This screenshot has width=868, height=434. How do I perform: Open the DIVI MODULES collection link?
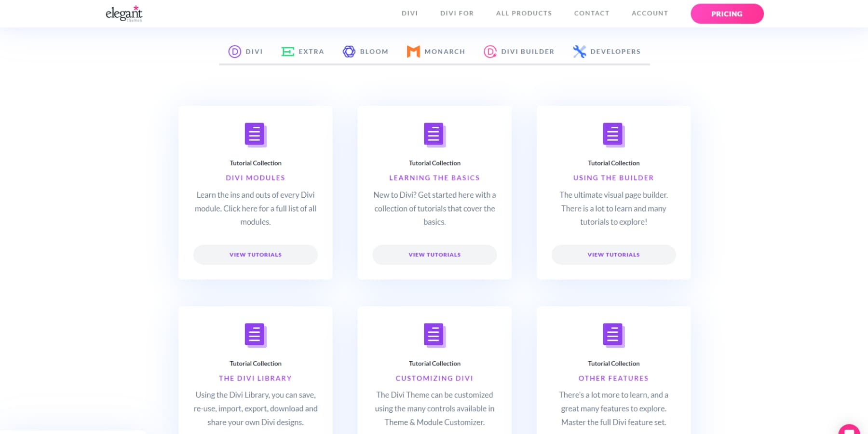click(255, 177)
